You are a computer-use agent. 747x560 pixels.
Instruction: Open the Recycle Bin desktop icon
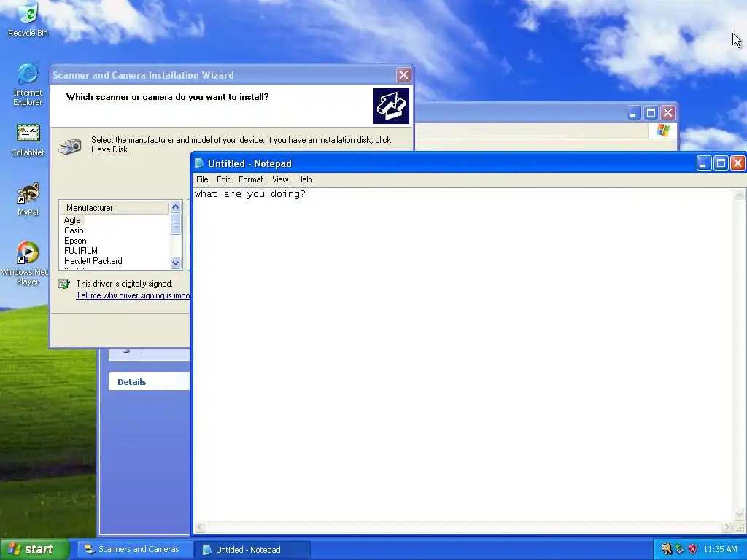coord(28,20)
